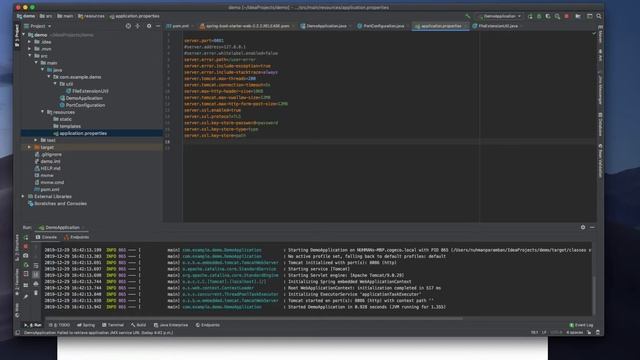
Task: Click the camera dump-threads icon in Run panel
Action: [26, 256]
